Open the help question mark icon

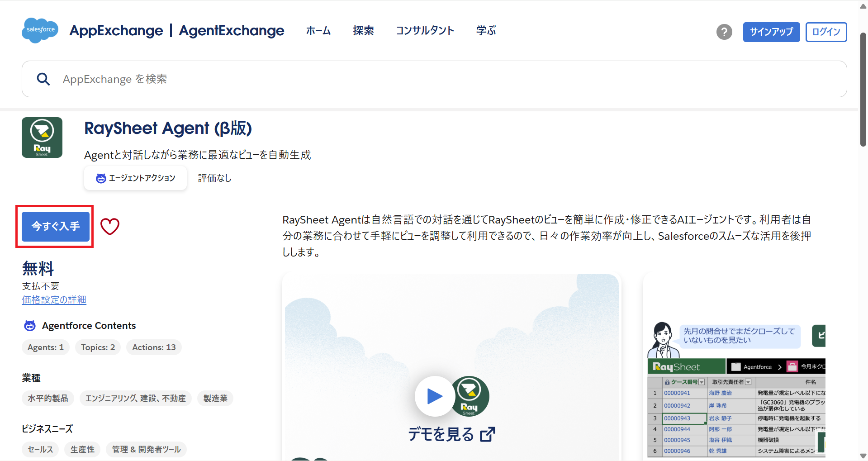tap(724, 32)
